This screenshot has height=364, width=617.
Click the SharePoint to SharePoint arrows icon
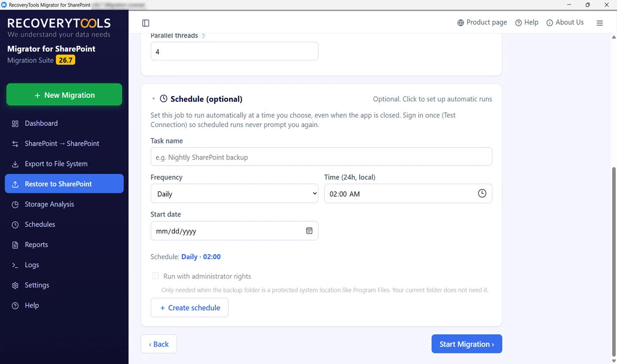15,144
